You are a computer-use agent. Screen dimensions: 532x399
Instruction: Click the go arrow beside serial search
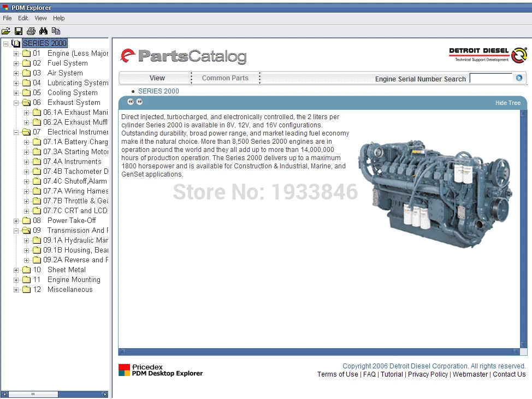click(519, 78)
